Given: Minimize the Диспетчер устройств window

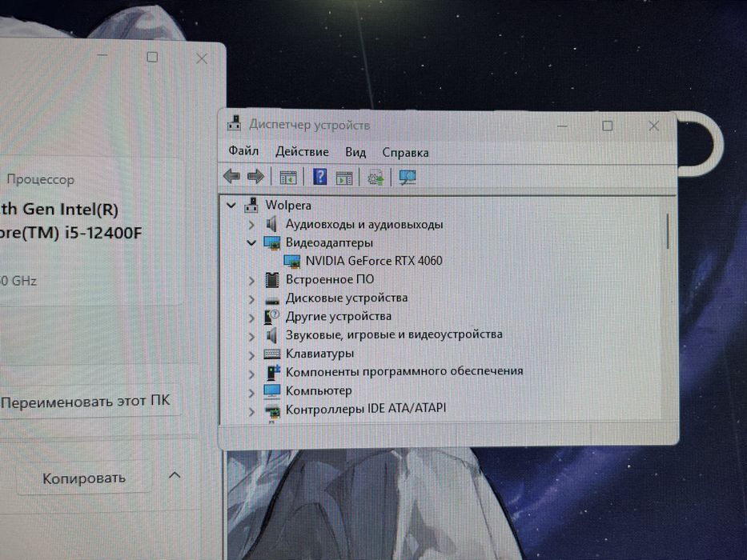Looking at the screenshot, I should 562,126.
